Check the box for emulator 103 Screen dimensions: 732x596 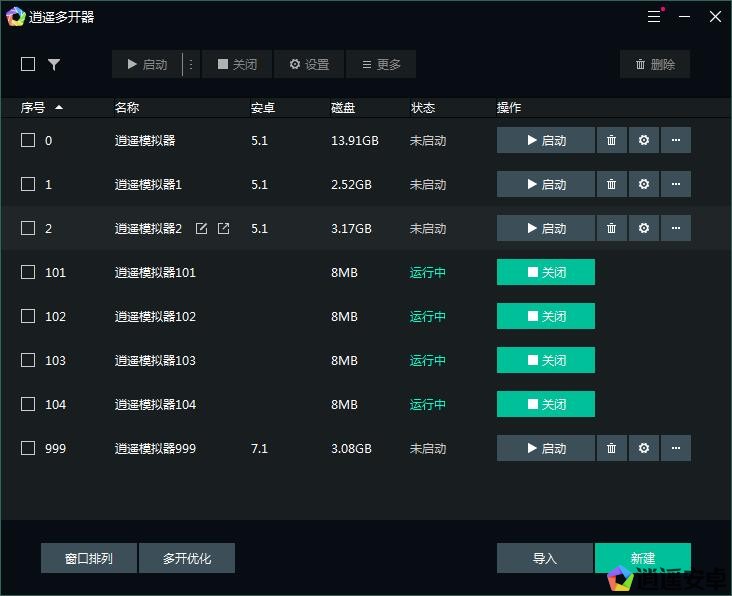coord(28,360)
